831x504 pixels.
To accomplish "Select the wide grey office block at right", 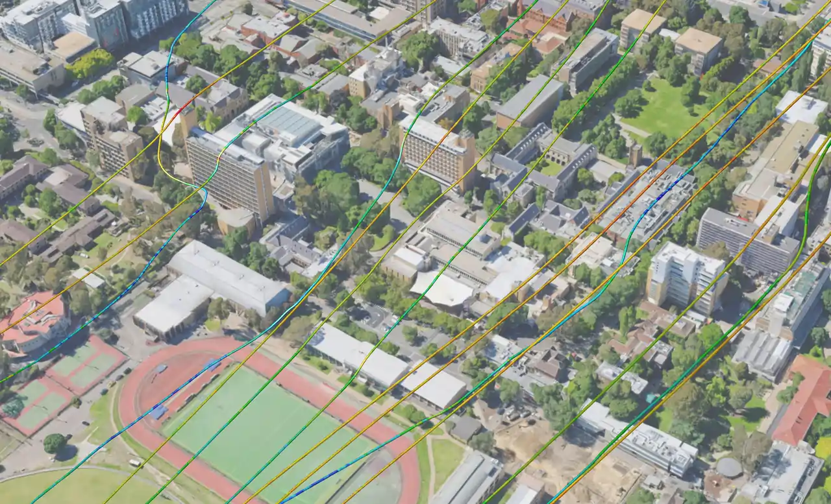I will pyautogui.click(x=747, y=240).
